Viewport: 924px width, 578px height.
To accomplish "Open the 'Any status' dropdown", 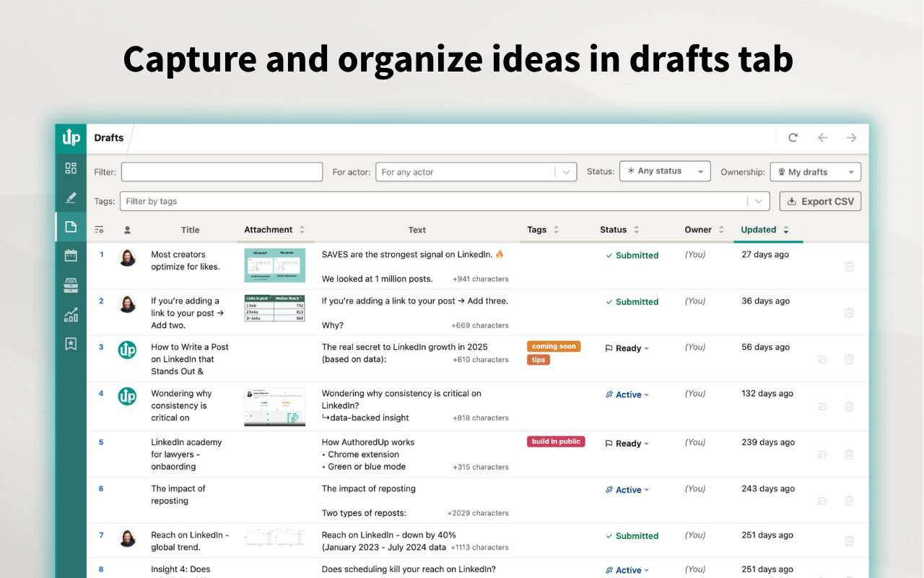I will (665, 171).
